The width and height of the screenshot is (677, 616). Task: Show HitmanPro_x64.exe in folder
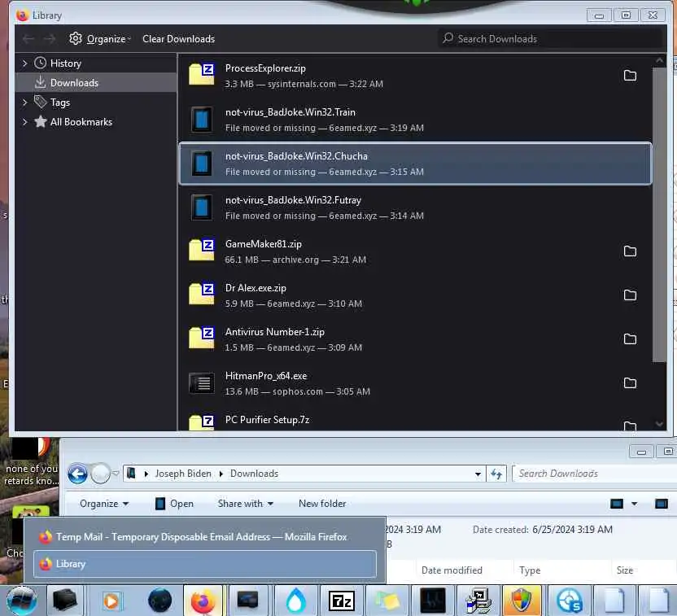coord(630,383)
